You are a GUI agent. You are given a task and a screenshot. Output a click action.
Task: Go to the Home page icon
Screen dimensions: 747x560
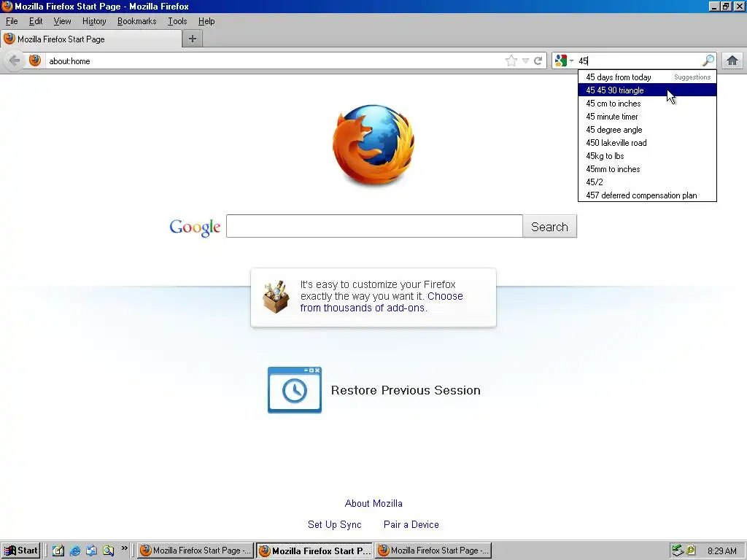pyautogui.click(x=732, y=61)
